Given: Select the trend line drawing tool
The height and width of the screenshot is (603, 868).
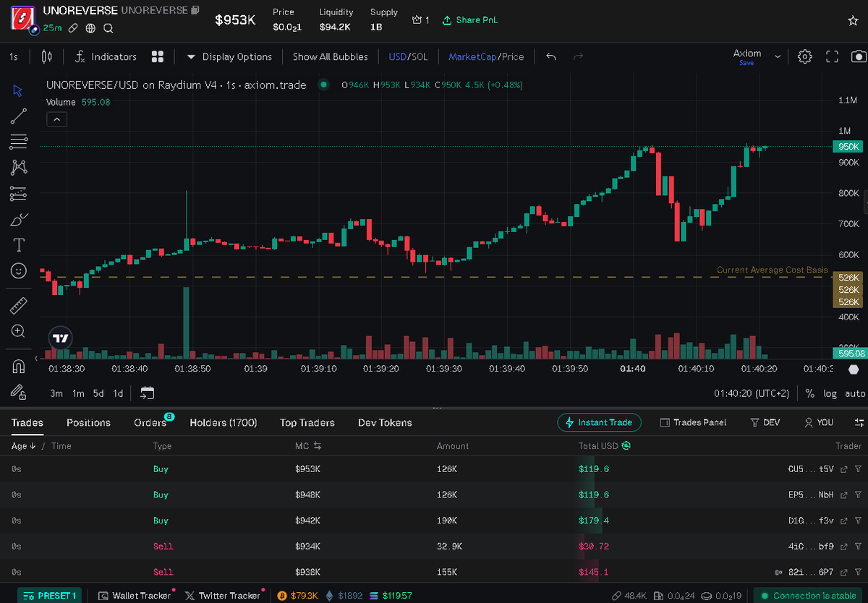Looking at the screenshot, I should (19, 116).
